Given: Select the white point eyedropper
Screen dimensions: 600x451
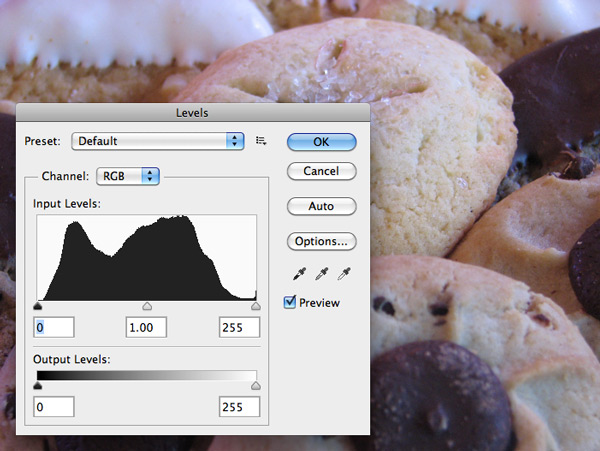Looking at the screenshot, I should point(345,273).
